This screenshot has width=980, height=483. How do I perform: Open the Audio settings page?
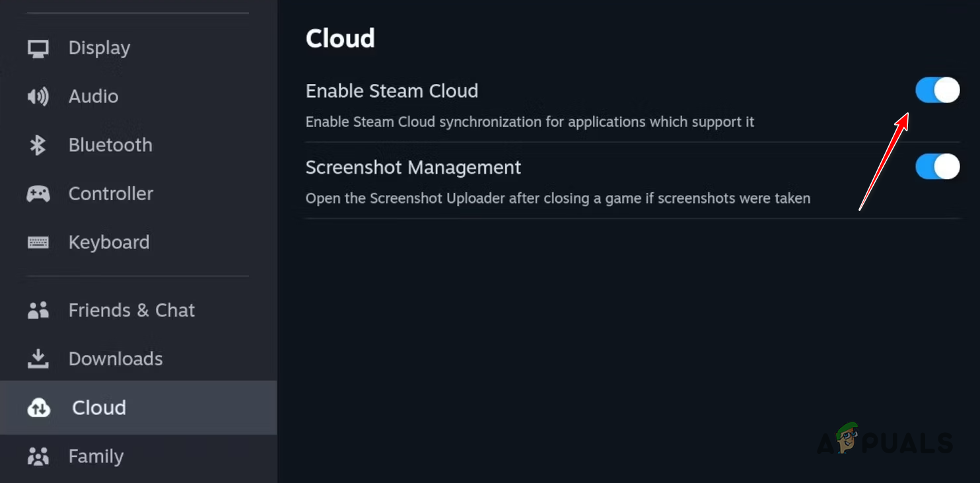[92, 96]
